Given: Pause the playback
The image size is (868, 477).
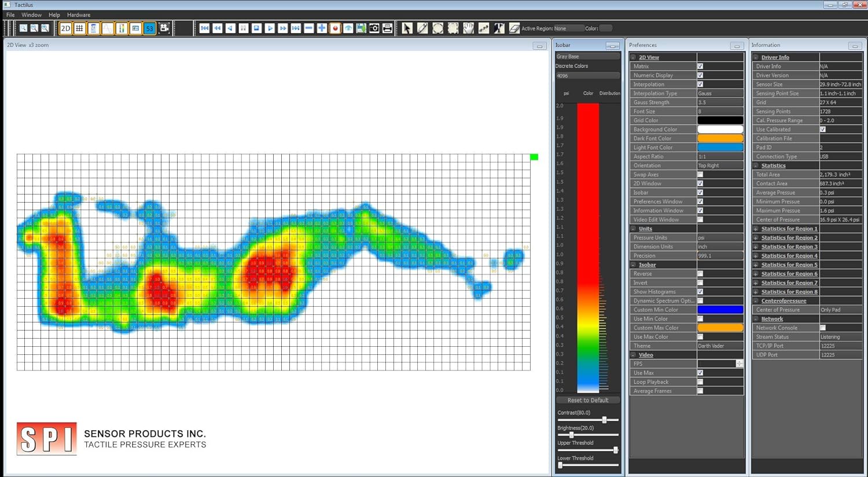Looking at the screenshot, I should (x=244, y=28).
